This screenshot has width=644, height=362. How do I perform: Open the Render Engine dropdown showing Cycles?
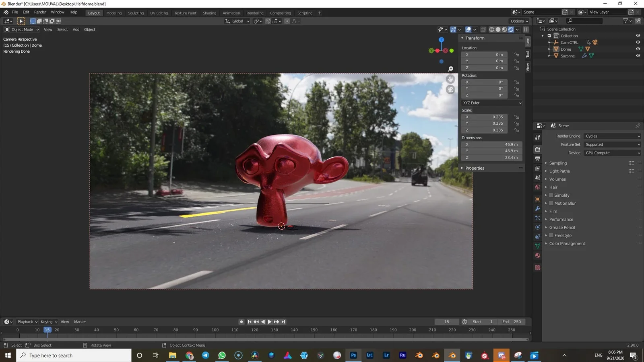[x=612, y=136]
